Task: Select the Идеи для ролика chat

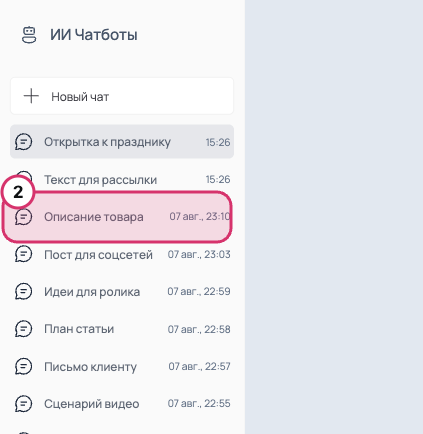Action: (122, 291)
